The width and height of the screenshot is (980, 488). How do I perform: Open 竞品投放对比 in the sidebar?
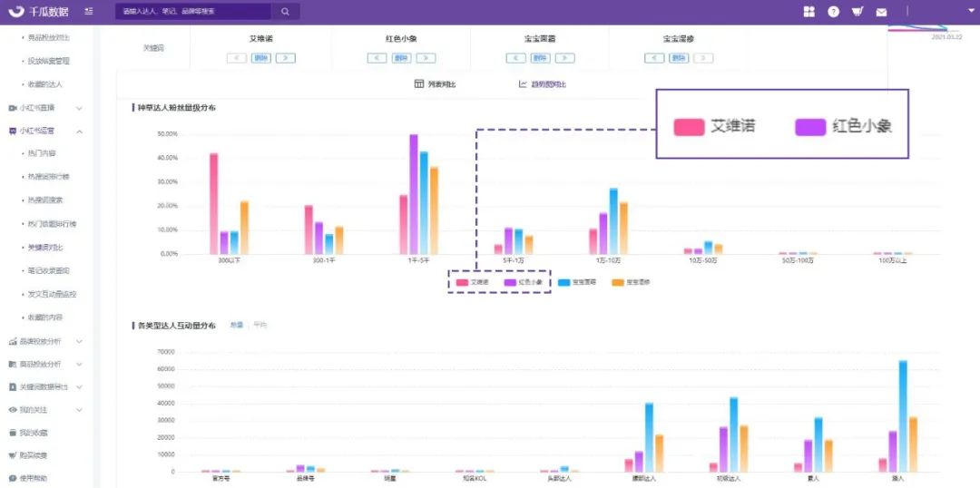click(x=49, y=38)
